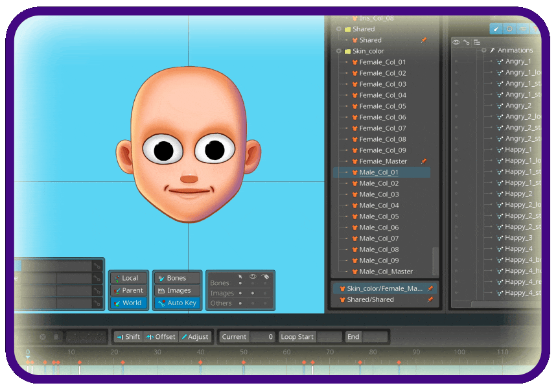Select the Female_Col_01 skin
Screen dimensions: 558x392
click(x=382, y=62)
